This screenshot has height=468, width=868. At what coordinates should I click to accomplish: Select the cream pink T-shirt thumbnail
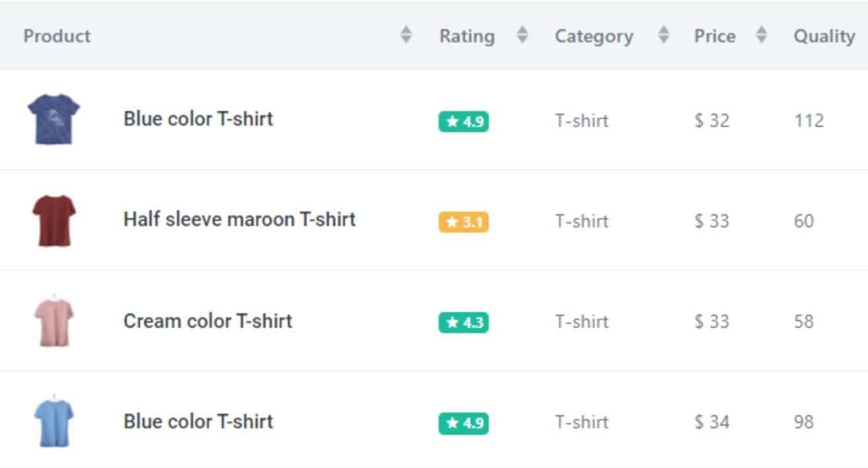click(x=54, y=321)
